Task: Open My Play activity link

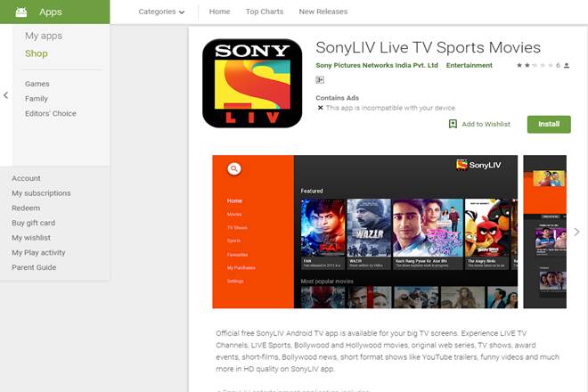Action: click(x=38, y=252)
